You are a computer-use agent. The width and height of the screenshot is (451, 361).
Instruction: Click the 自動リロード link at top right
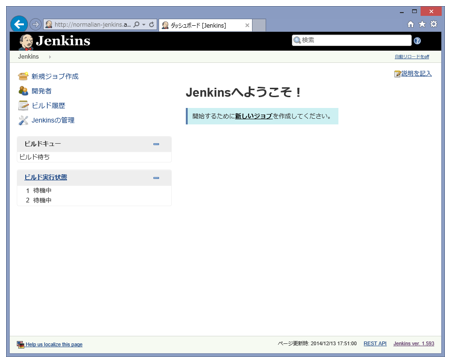pos(412,57)
